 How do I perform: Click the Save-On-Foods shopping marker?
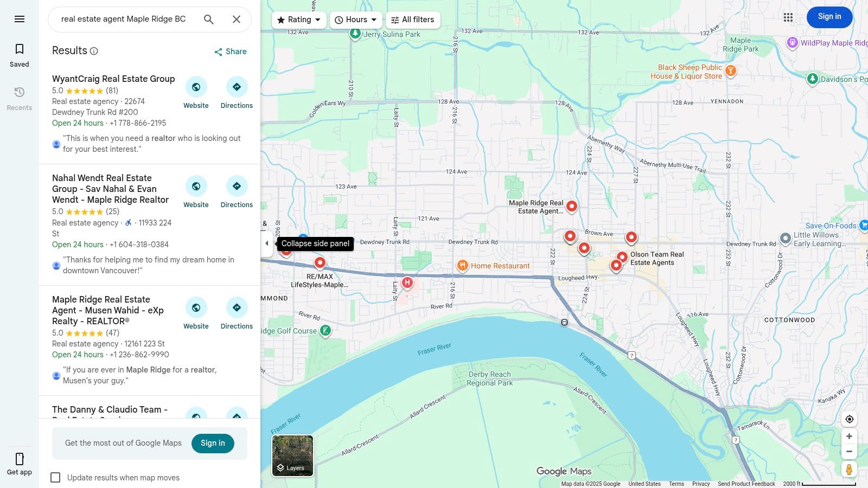(x=863, y=224)
